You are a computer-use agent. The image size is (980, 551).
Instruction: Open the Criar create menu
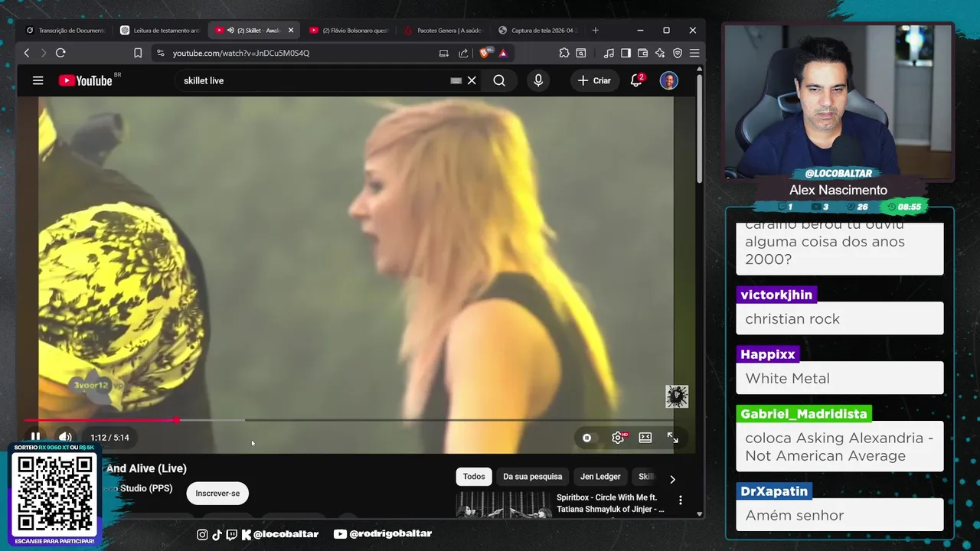[594, 80]
